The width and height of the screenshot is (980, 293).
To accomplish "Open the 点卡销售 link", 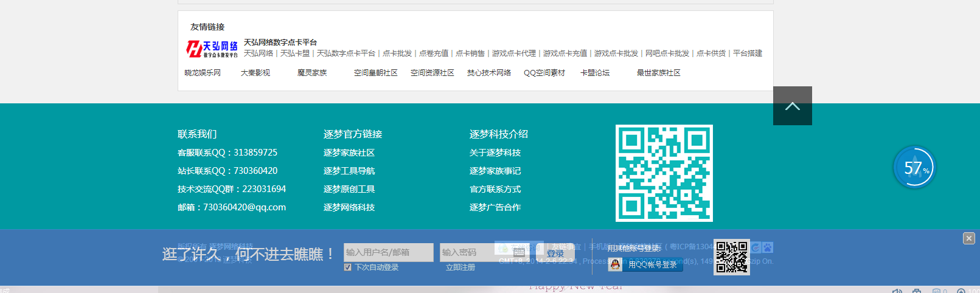I will click(x=470, y=53).
